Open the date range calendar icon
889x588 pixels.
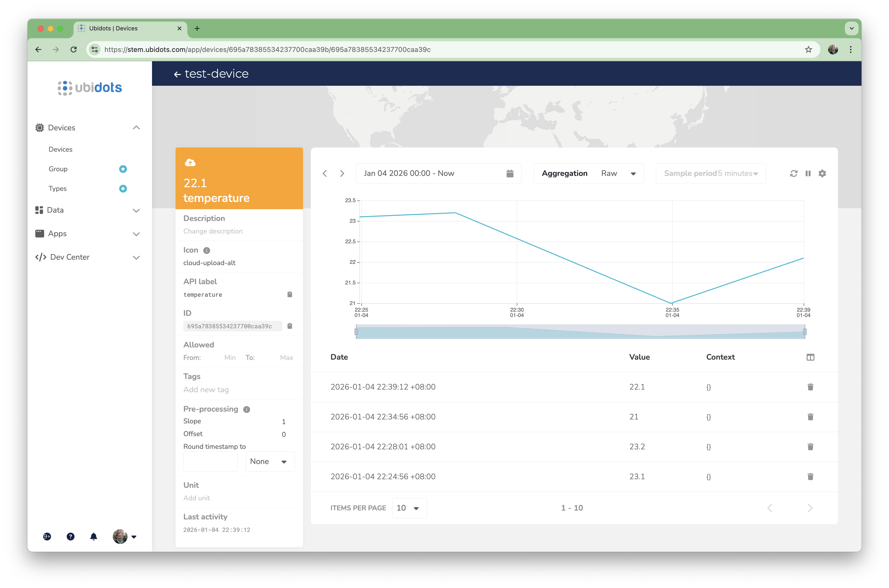click(x=510, y=173)
